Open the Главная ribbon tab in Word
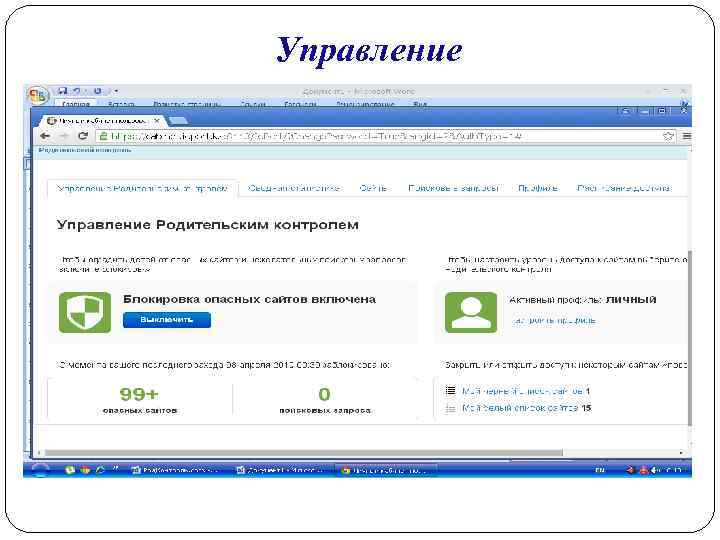This screenshot has width=720, height=540. pos(76,104)
